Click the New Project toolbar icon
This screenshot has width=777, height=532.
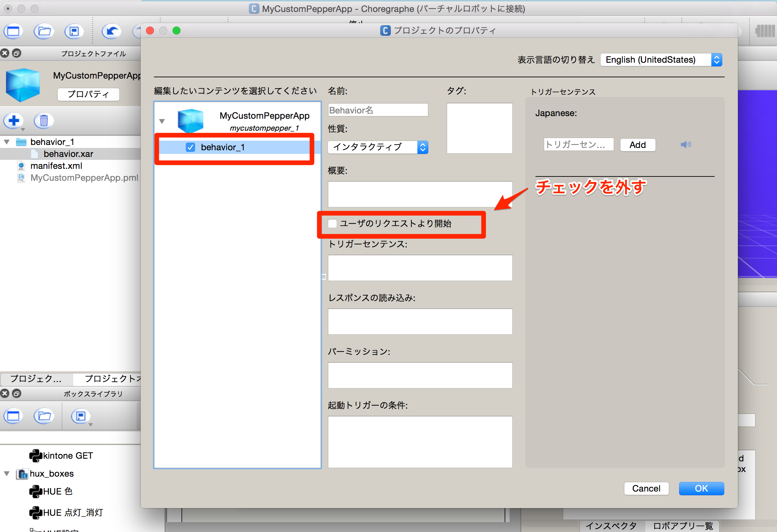click(x=13, y=32)
